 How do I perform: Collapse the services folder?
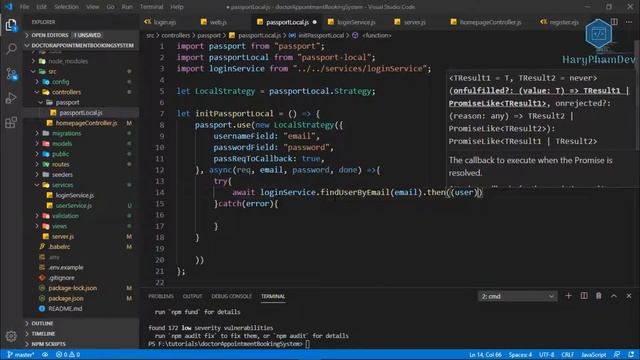[x=62, y=185]
